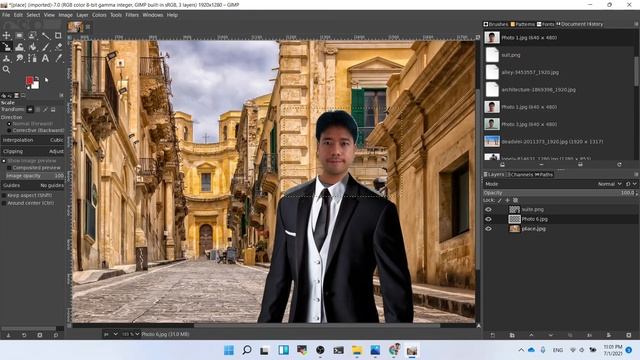Select the active Scale transform tool
The width and height of the screenshot is (640, 360).
tap(7, 47)
